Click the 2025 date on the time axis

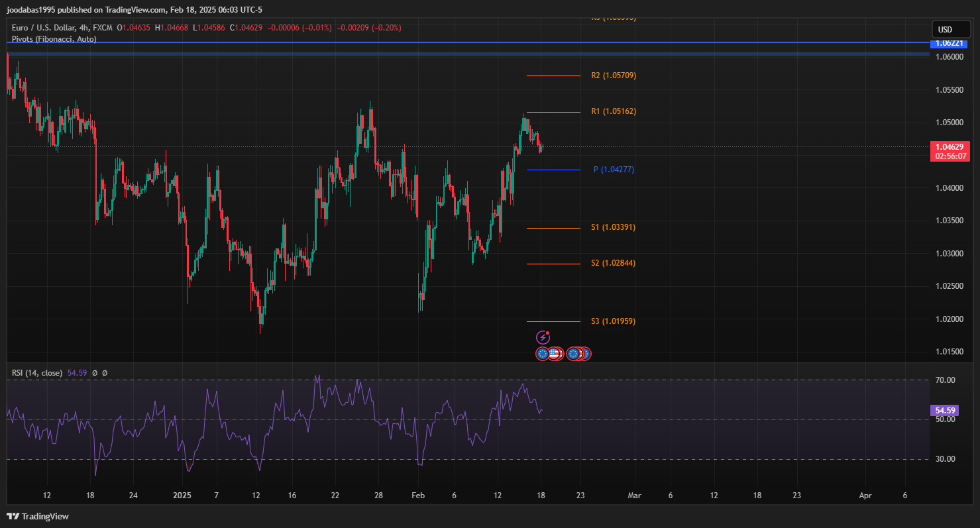pos(182,495)
